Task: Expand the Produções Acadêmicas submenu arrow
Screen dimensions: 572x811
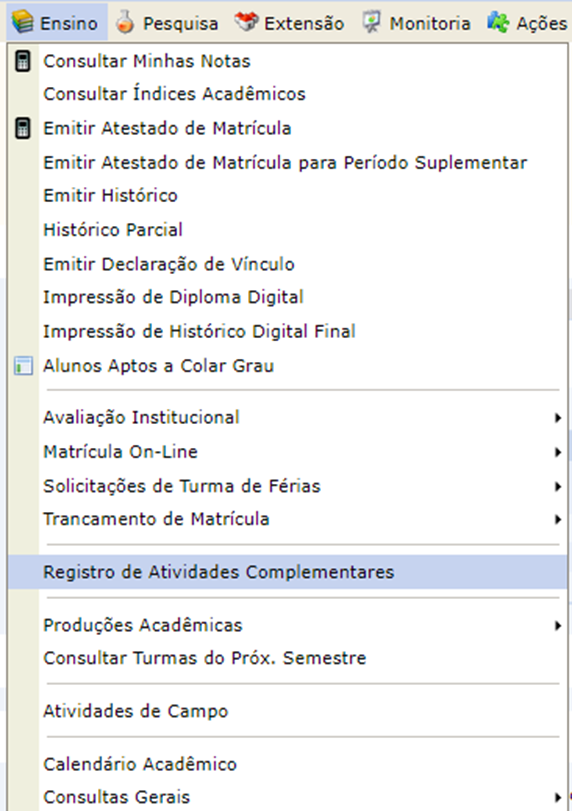Action: tap(558, 626)
